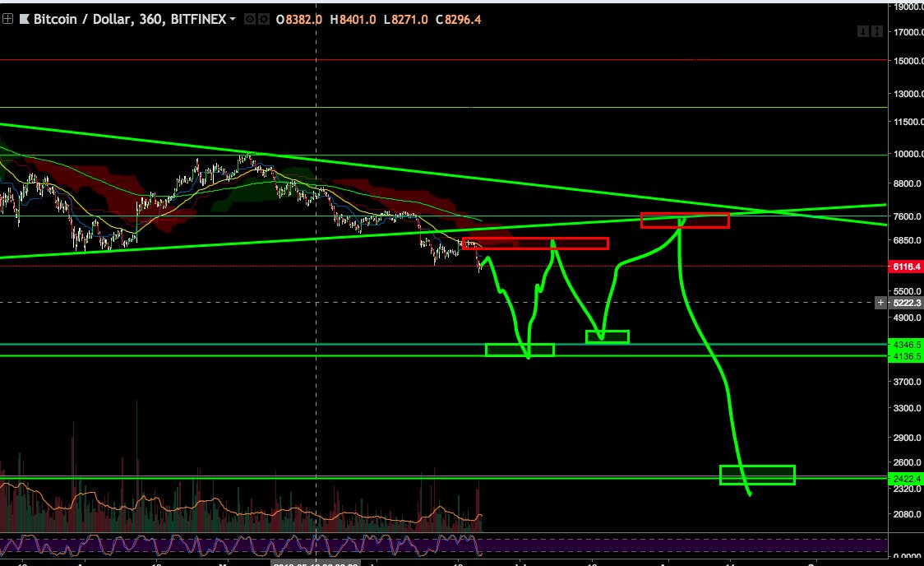The width and height of the screenshot is (924, 566).
Task: Click the 13000.0 tick on price axis
Action: pyautogui.click(x=908, y=93)
